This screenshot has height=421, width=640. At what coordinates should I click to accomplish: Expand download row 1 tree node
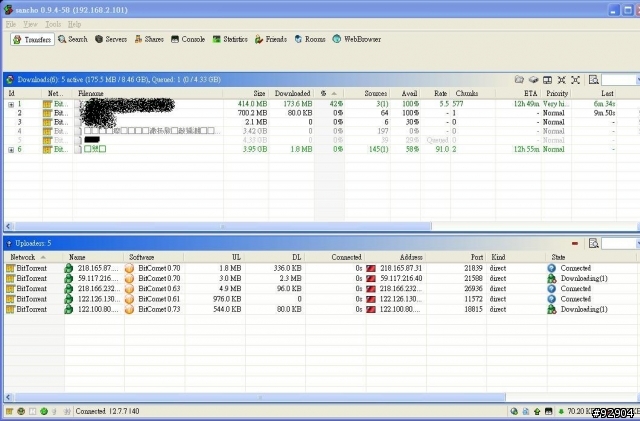tap(11, 105)
